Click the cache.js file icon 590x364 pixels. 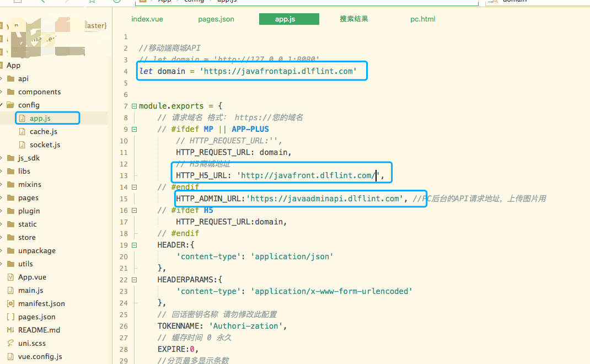(x=23, y=131)
